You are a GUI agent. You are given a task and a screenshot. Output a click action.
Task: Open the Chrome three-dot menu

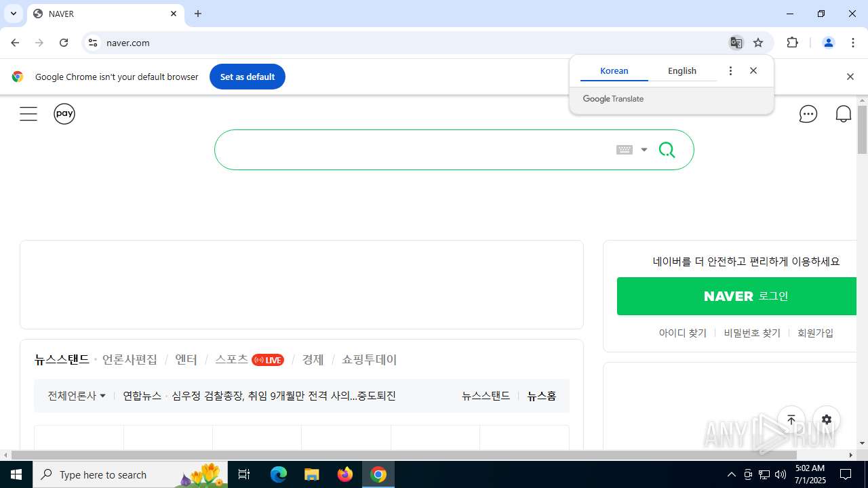coord(852,43)
